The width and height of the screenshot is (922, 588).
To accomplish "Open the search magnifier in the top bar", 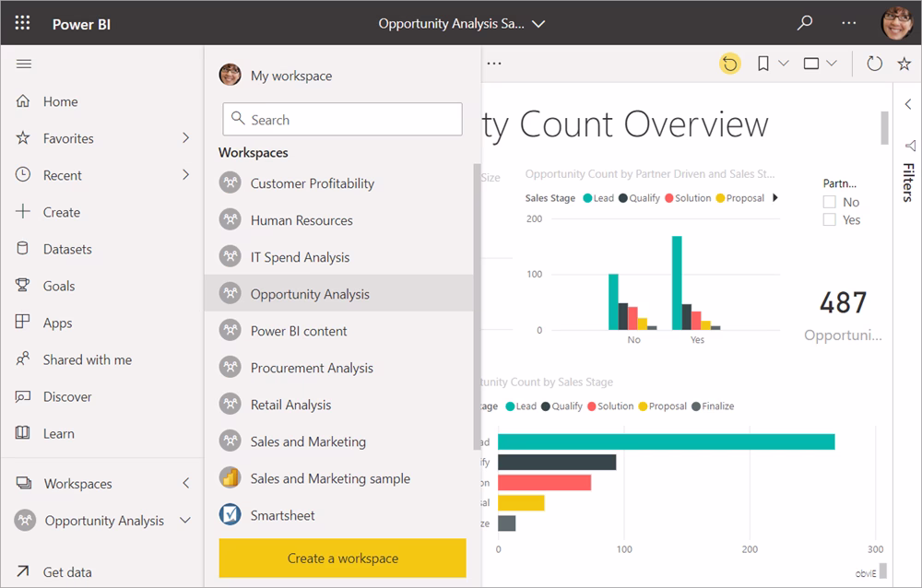I will click(804, 23).
